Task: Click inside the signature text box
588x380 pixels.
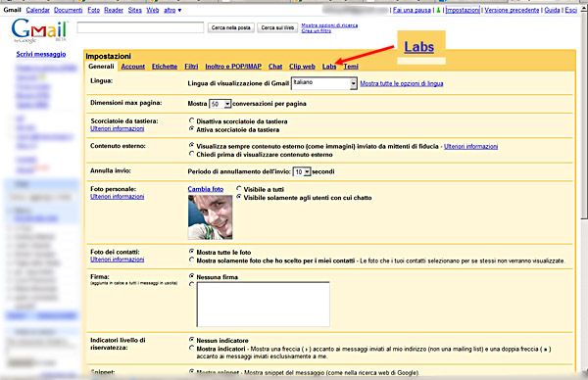Action: click(264, 305)
